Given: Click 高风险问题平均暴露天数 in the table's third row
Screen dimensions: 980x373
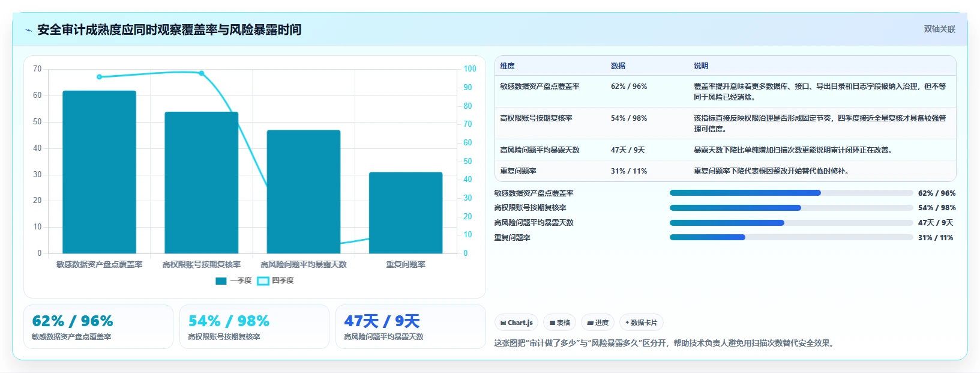Looking at the screenshot, I should pyautogui.click(x=540, y=150).
